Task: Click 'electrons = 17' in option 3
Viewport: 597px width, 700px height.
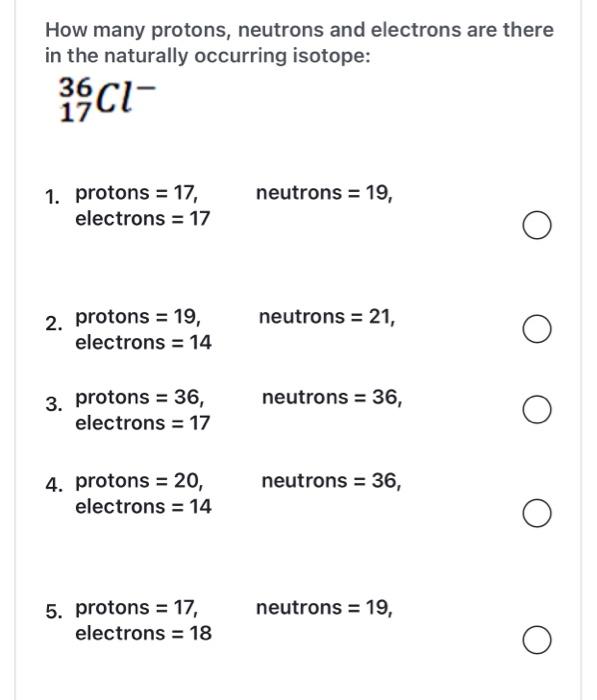Action: click(x=142, y=423)
